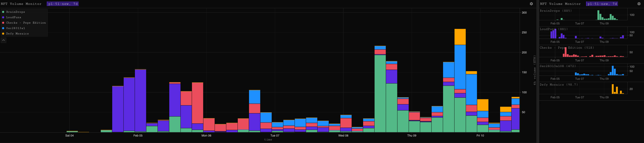Click the time x-axis title
Image resolution: width=644 pixels, height=143 pixels.
pos(268,140)
